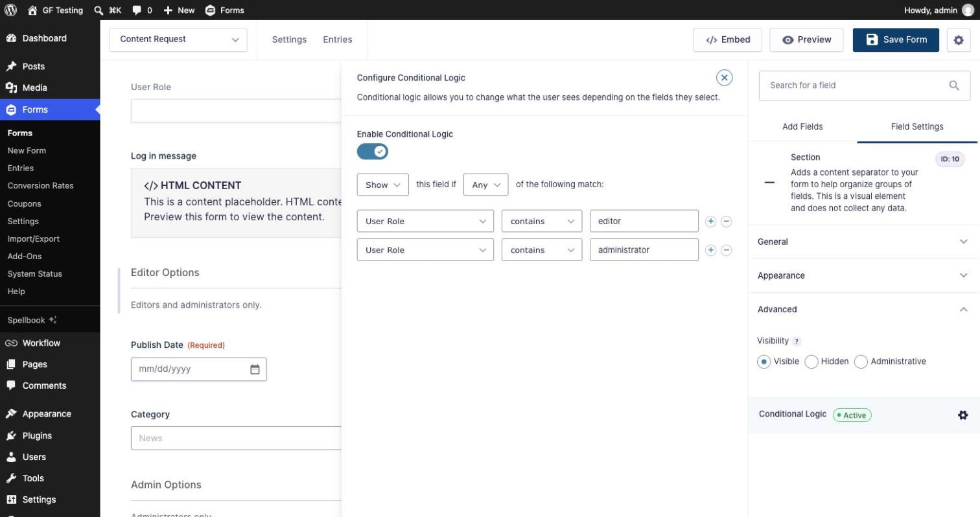Open the ⌘K search command
980x517 pixels.
tap(108, 10)
